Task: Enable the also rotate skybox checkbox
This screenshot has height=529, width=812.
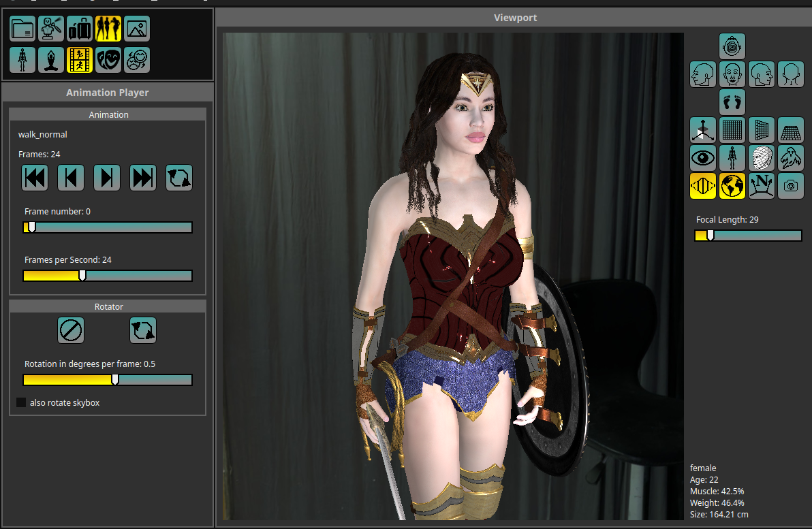Action: coord(21,403)
